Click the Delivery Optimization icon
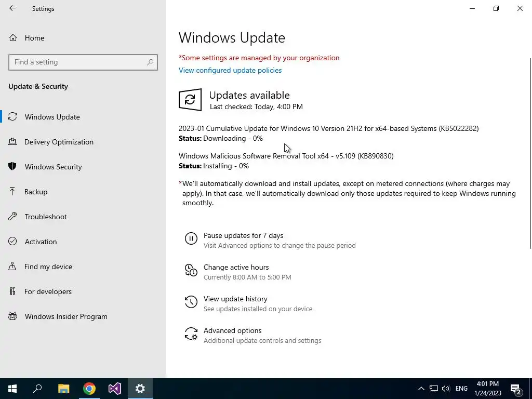Image resolution: width=532 pixels, height=399 pixels. tap(12, 141)
